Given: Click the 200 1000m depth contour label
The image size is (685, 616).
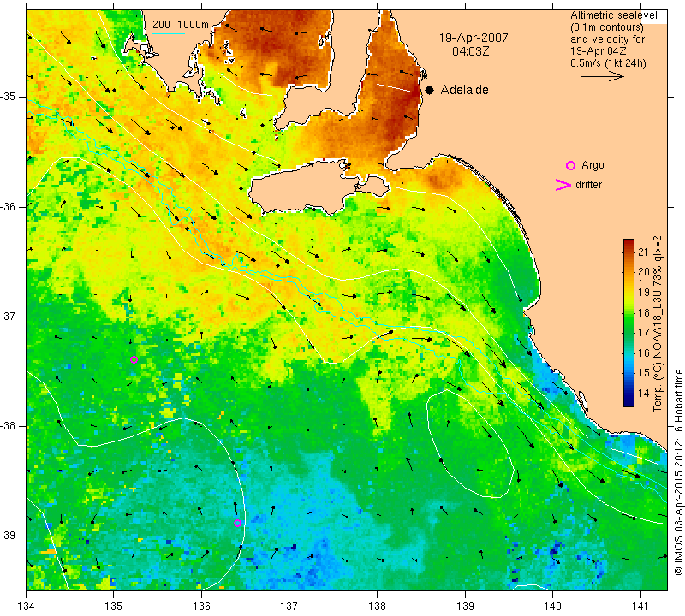Looking at the screenshot, I should [181, 25].
